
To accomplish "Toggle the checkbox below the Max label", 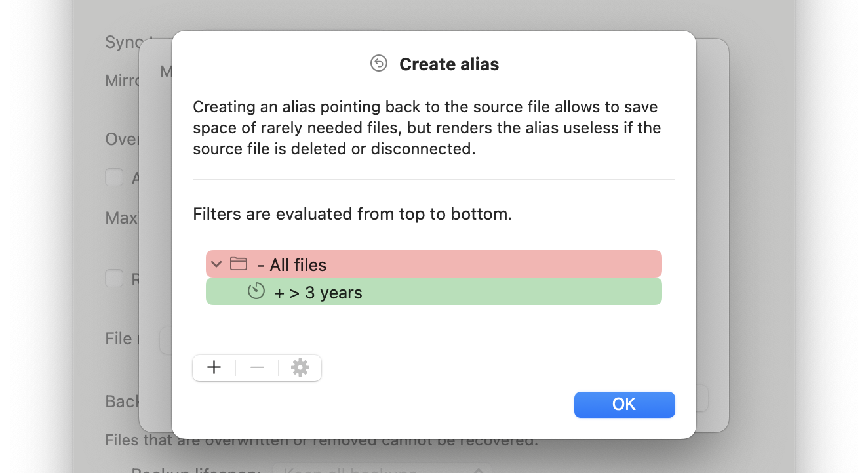I will pyautogui.click(x=115, y=279).
